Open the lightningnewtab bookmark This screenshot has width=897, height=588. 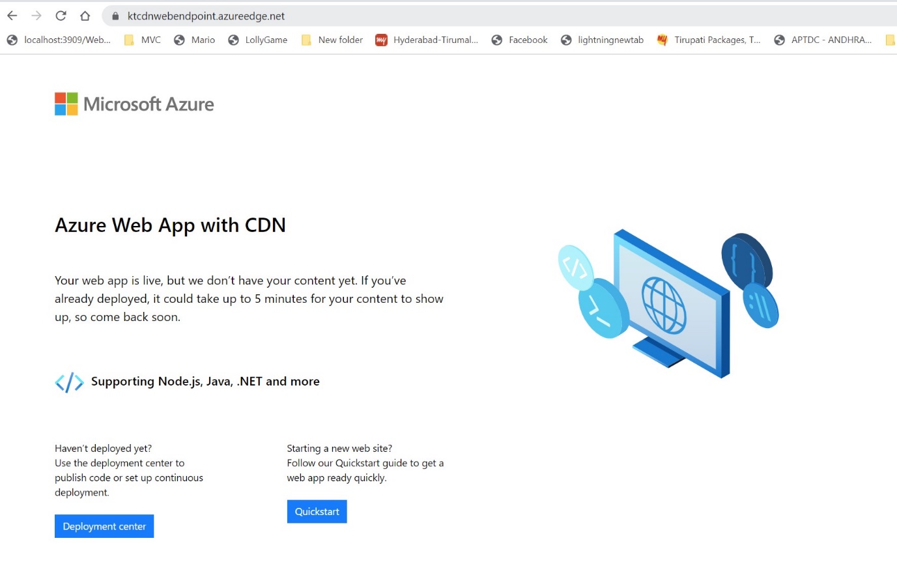tap(603, 40)
